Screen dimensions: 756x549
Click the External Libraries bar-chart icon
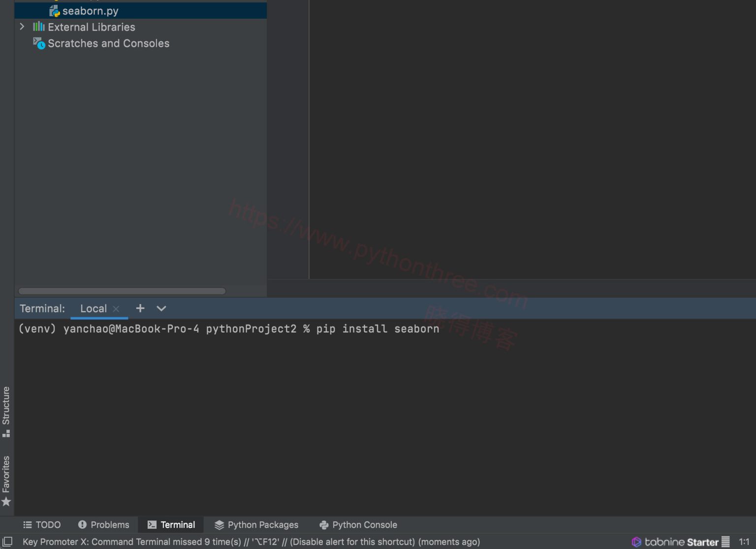click(39, 27)
